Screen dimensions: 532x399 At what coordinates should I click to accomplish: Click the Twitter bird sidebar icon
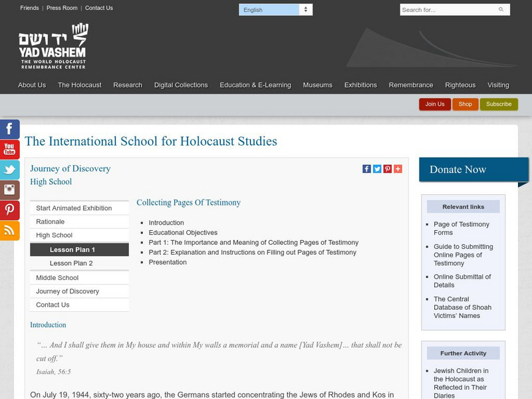tap(9, 170)
